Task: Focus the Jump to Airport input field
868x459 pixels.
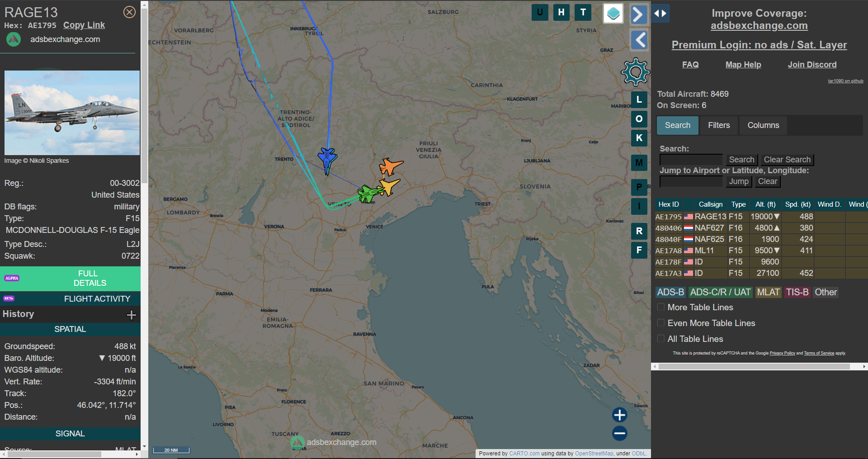Action: 691,181
